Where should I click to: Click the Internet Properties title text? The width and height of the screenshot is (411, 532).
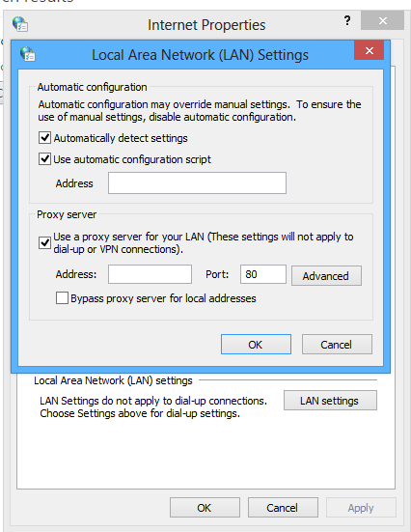tap(206, 25)
